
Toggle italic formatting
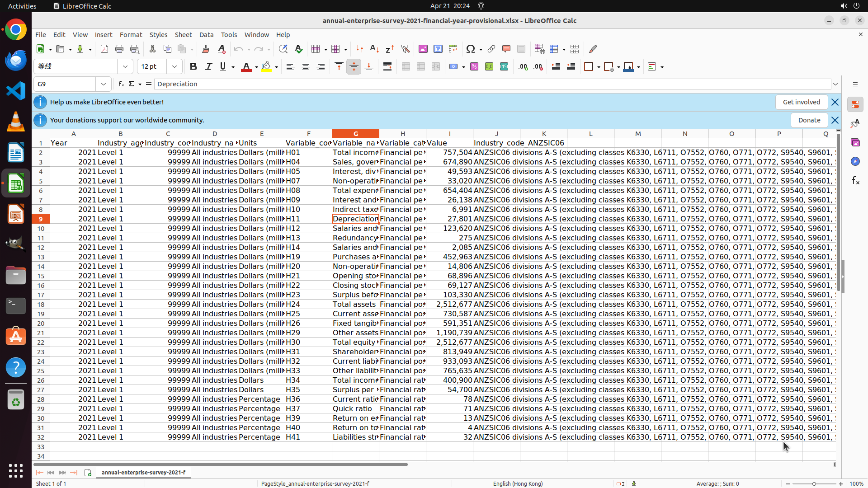click(x=208, y=67)
